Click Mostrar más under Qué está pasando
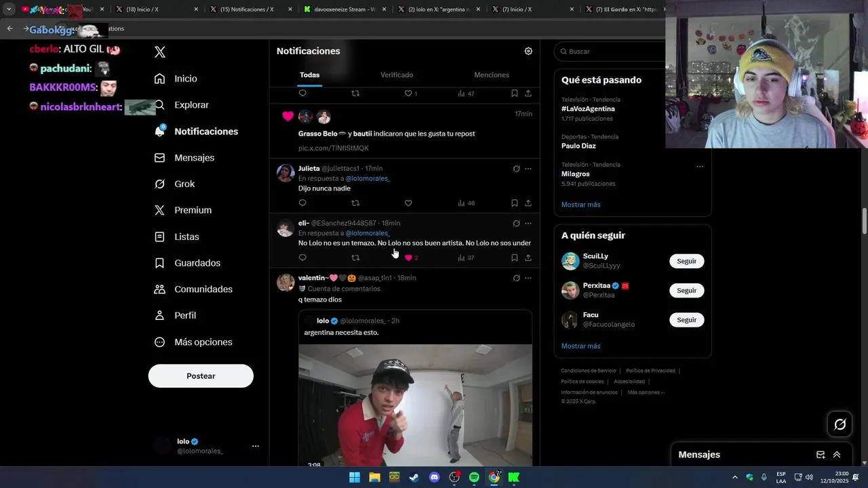 (x=580, y=205)
